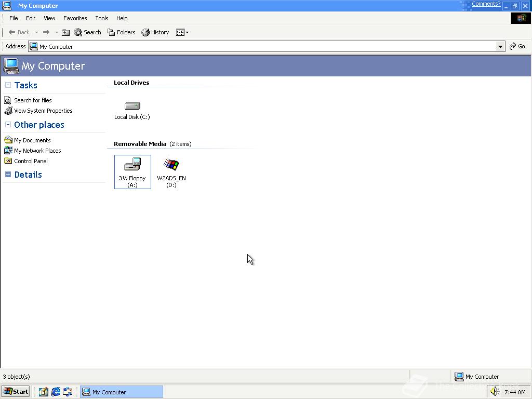Expand the Address bar dropdown arrow

[x=500, y=46]
